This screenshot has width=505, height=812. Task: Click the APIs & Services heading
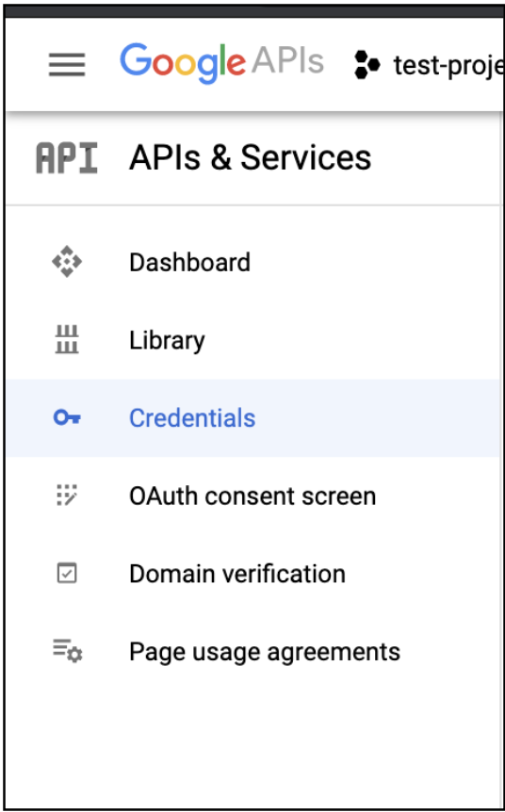click(251, 157)
